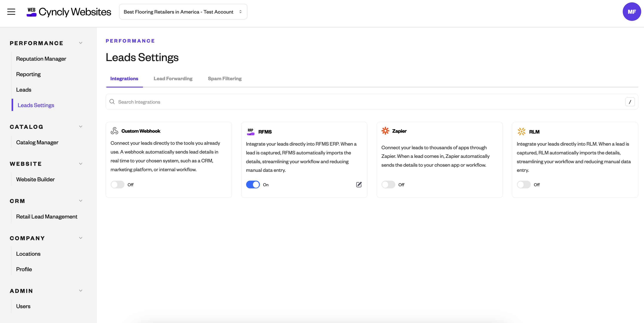Open Users admin page

click(x=23, y=306)
